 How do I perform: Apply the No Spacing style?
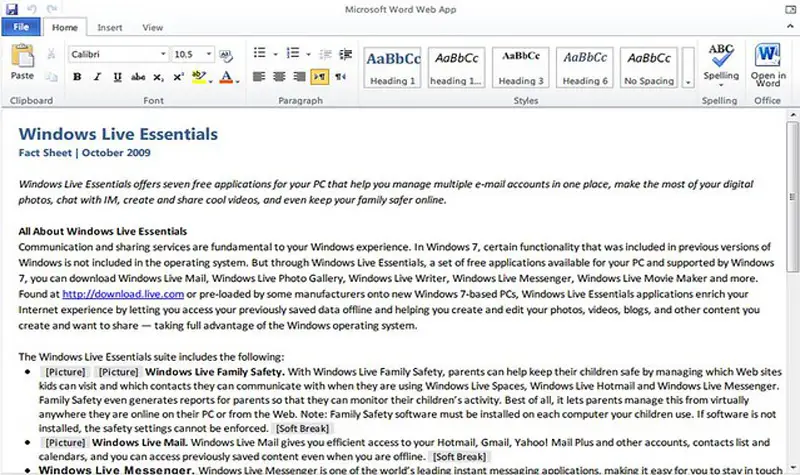pyautogui.click(x=648, y=67)
